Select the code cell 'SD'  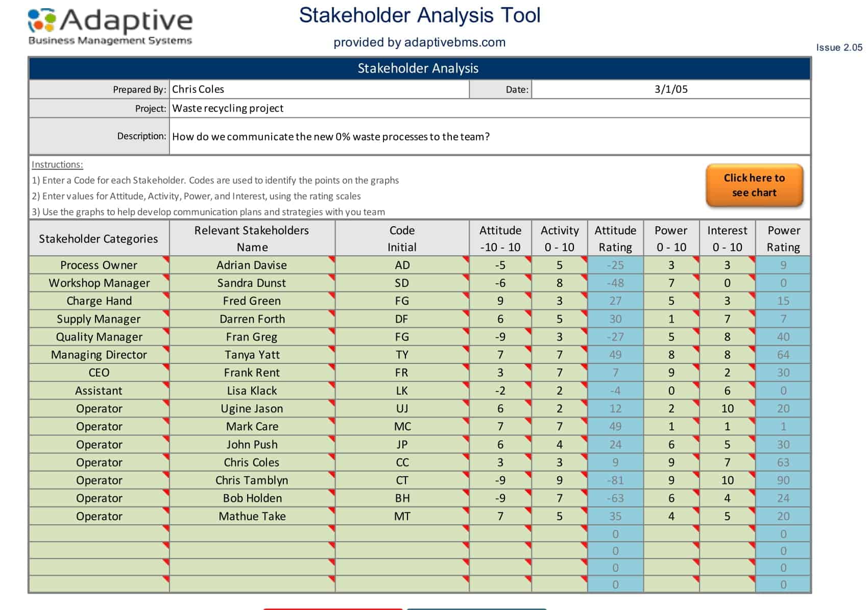(402, 283)
